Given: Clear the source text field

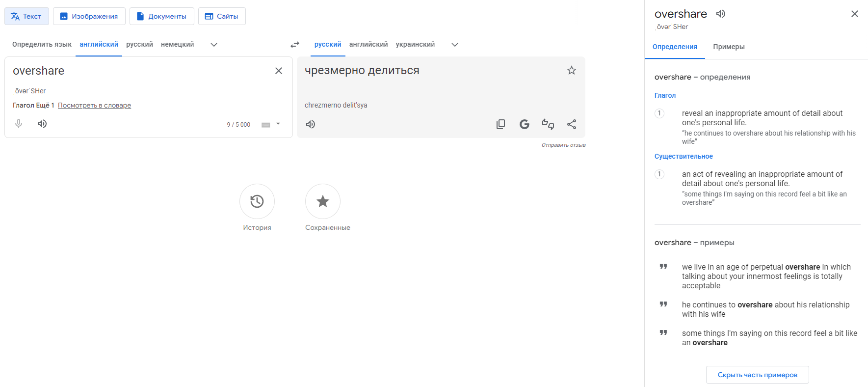Looking at the screenshot, I should click(x=279, y=71).
